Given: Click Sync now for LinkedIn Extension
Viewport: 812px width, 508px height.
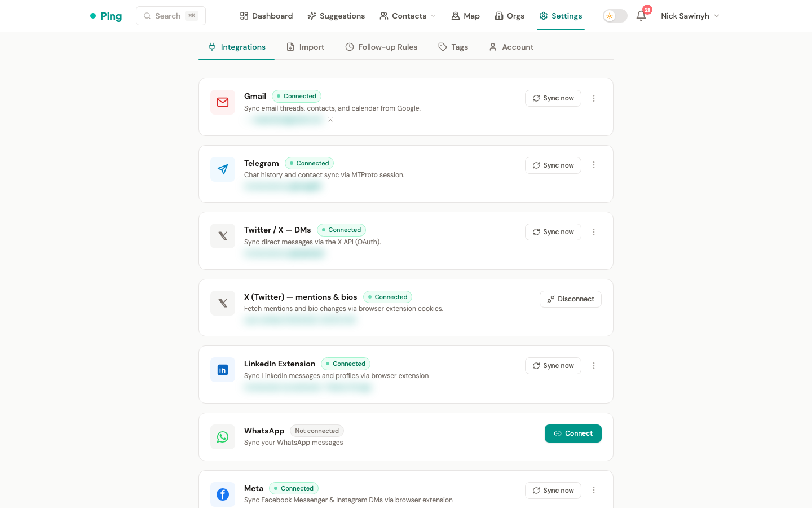Looking at the screenshot, I should click(553, 366).
